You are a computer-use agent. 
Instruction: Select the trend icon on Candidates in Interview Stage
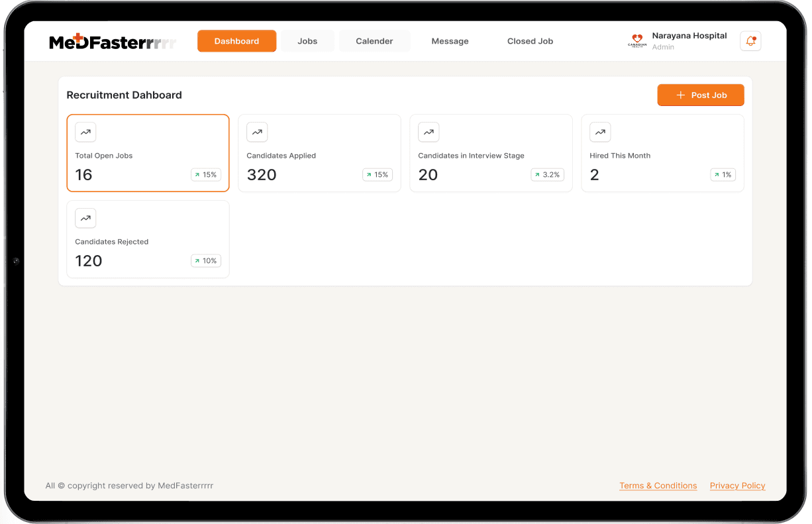[429, 132]
